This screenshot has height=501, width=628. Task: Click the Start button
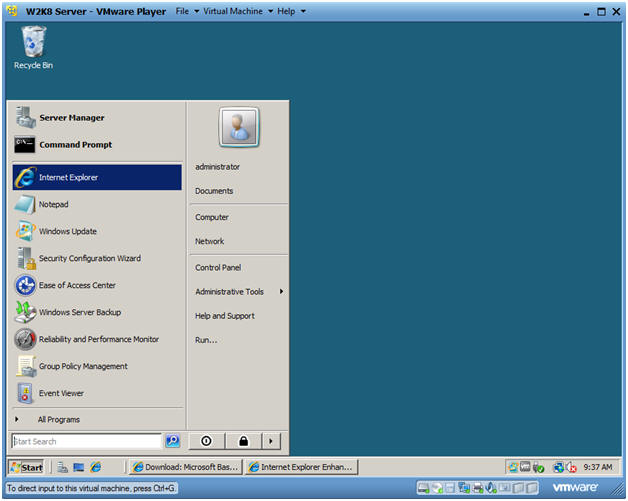[26, 467]
